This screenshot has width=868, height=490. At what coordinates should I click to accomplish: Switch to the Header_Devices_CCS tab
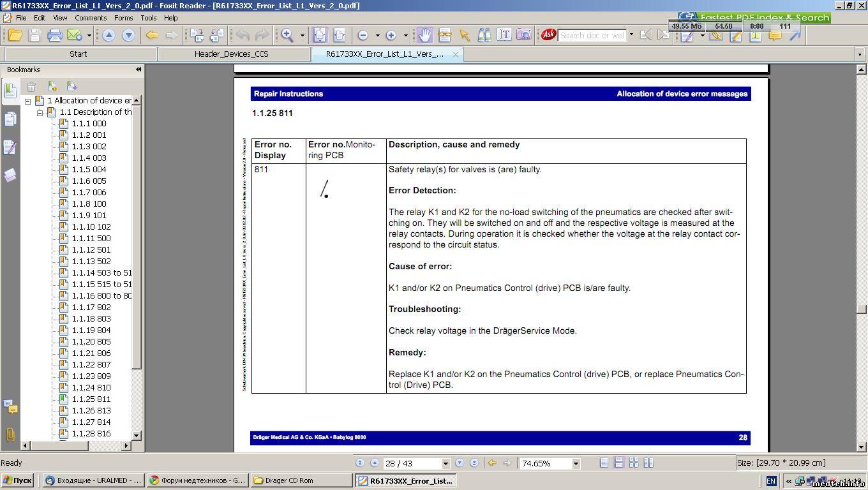tap(231, 54)
